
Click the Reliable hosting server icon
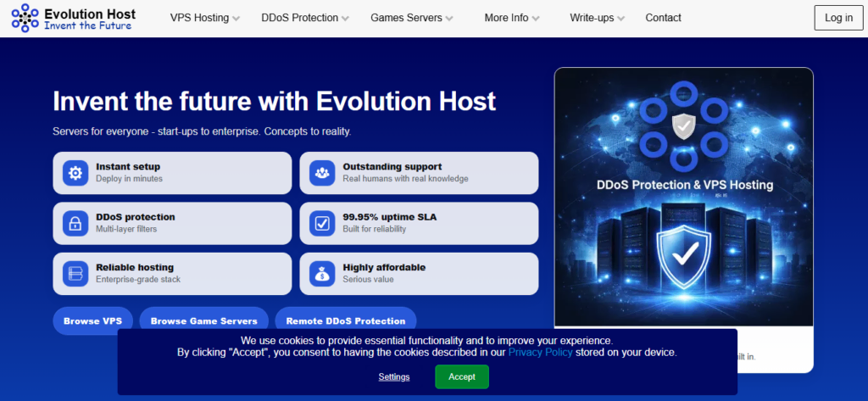(75, 274)
